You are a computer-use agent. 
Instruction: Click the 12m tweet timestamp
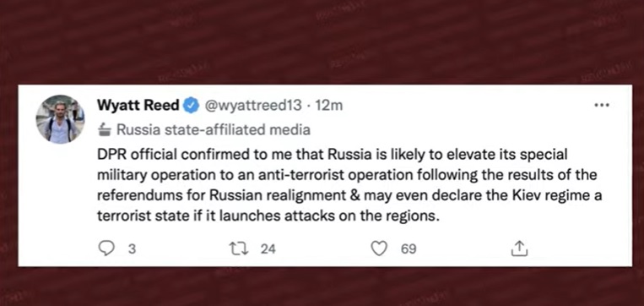[328, 106]
